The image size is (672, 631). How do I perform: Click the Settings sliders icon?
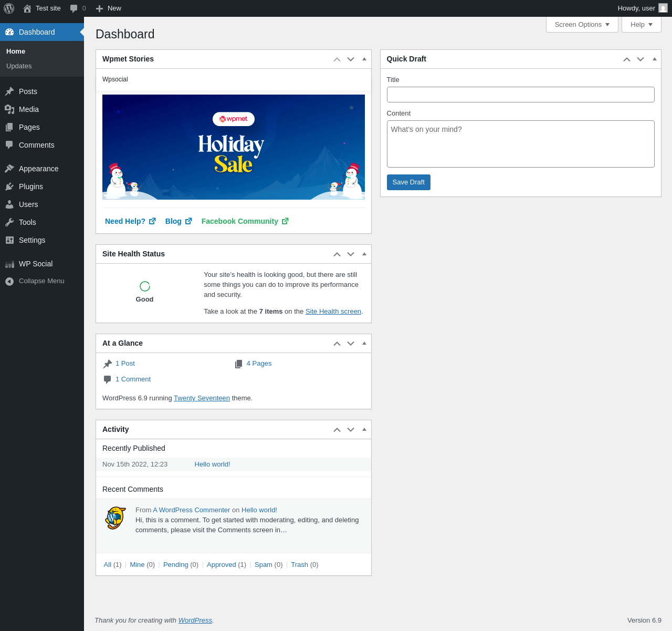click(x=9, y=240)
